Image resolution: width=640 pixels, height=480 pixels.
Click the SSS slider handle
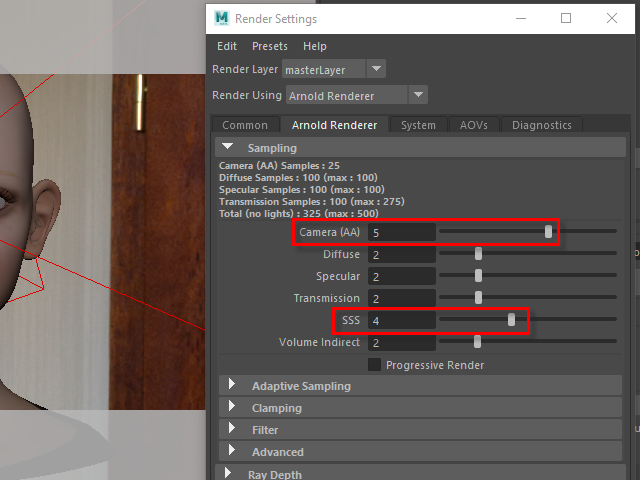click(x=512, y=320)
